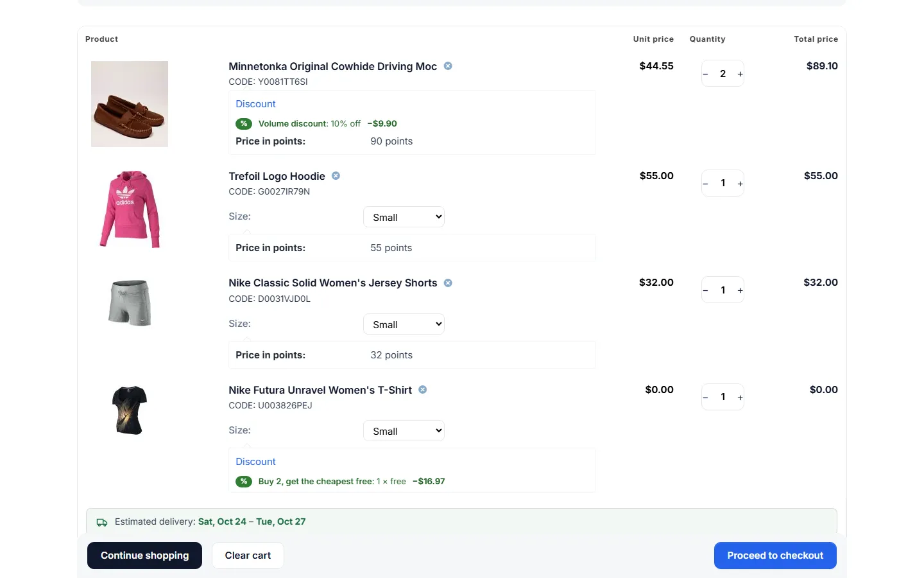The image size is (924, 578).
Task: Click the Discount heading under Nike T-Shirt
Action: 255,462
